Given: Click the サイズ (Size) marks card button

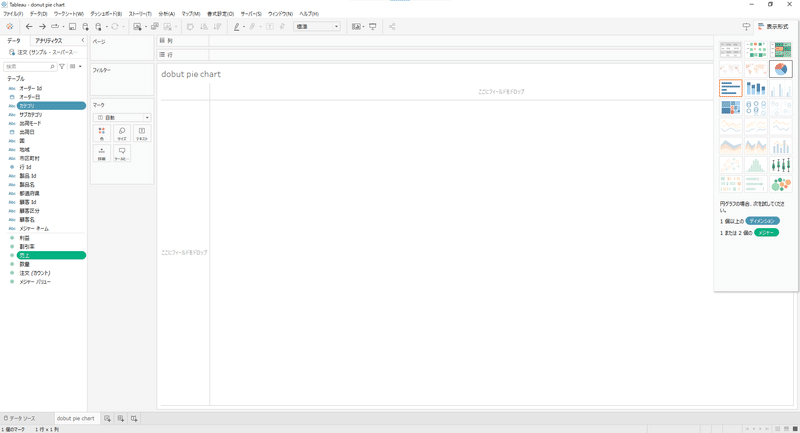Looking at the screenshot, I should (122, 134).
